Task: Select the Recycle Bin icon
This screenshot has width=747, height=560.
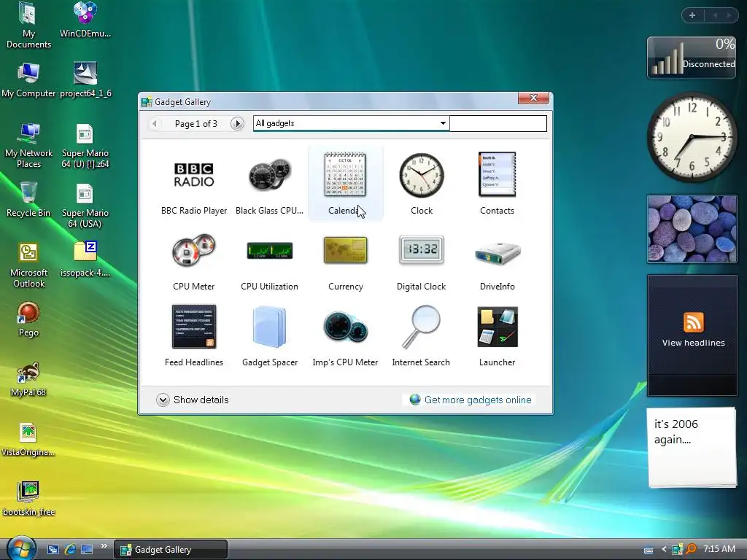Action: 28,200
